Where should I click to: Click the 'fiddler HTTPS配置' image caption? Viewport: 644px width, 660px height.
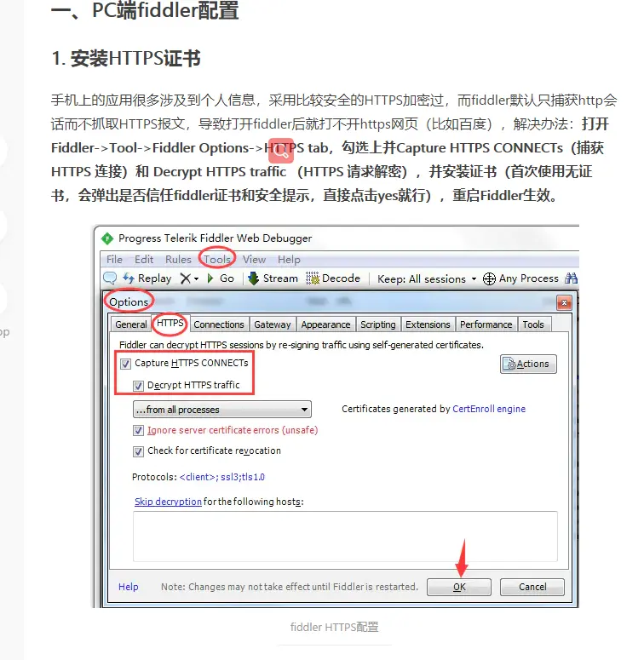pos(335,627)
